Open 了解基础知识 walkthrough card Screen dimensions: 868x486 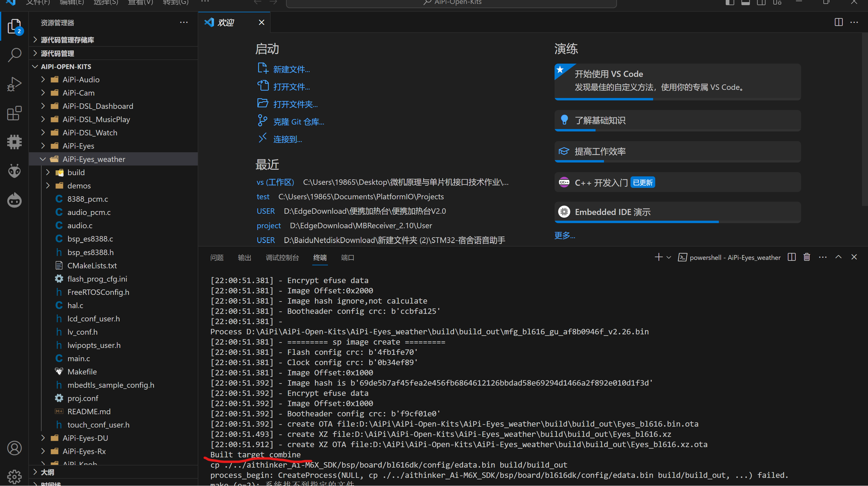[x=678, y=121]
